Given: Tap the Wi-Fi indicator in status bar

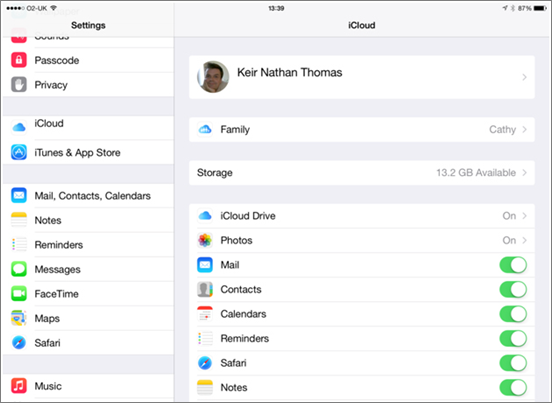Looking at the screenshot, I should coord(54,8).
